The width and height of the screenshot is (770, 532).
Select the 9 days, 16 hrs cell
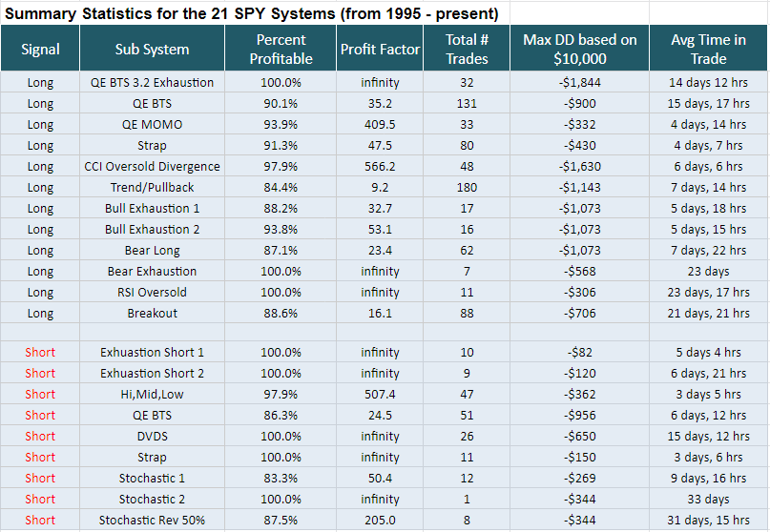point(708,478)
